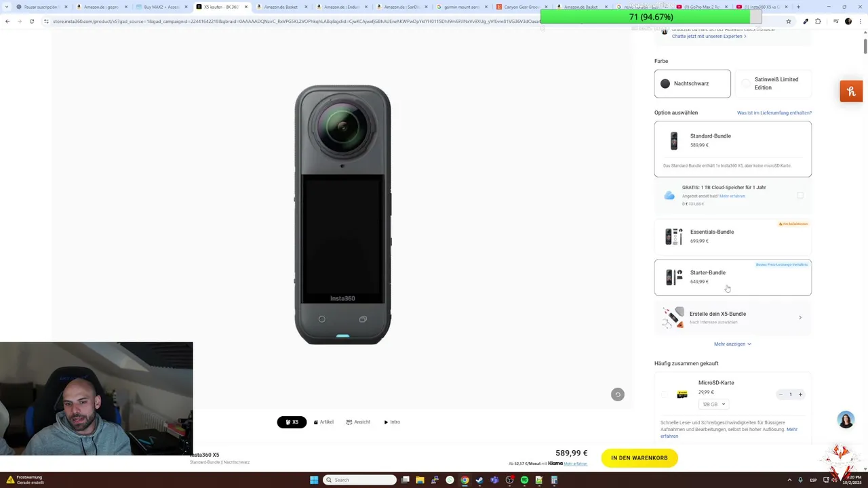Reset the 360 camera view rotation icon
This screenshot has height=488, width=868.
coord(617,394)
